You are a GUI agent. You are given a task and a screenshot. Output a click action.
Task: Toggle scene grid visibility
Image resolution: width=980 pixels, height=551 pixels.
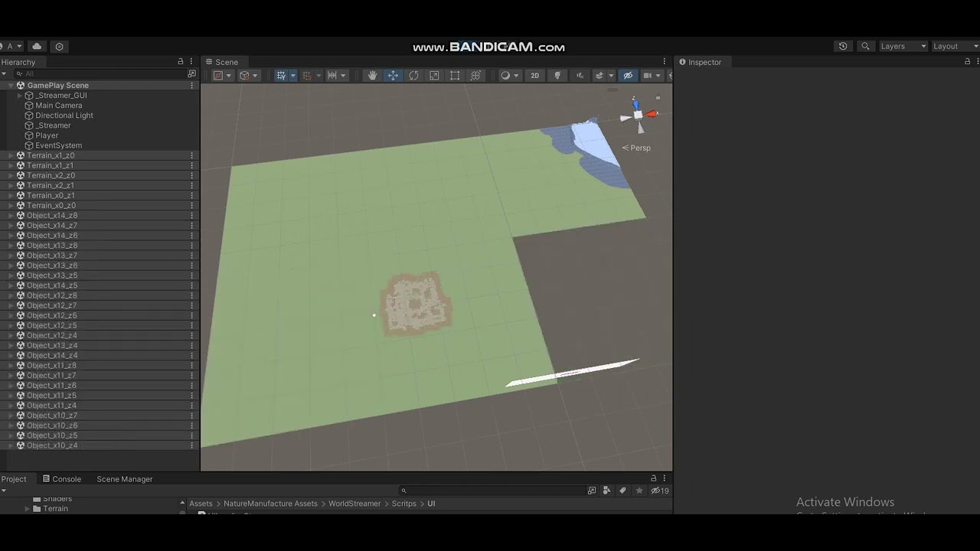281,76
